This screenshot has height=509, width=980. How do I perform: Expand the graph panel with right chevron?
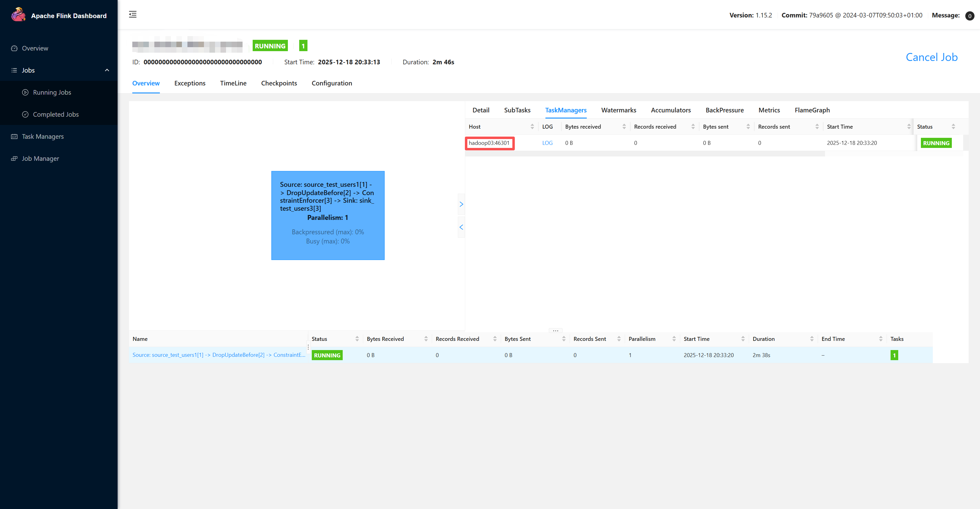point(461,204)
